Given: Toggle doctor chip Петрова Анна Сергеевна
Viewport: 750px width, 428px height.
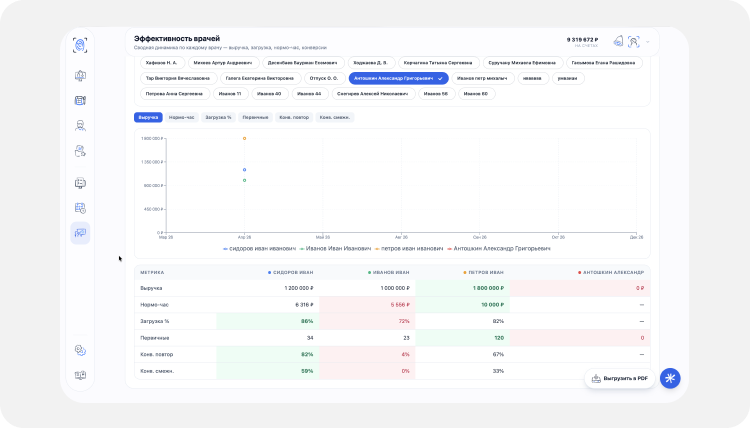Looking at the screenshot, I should (x=174, y=94).
